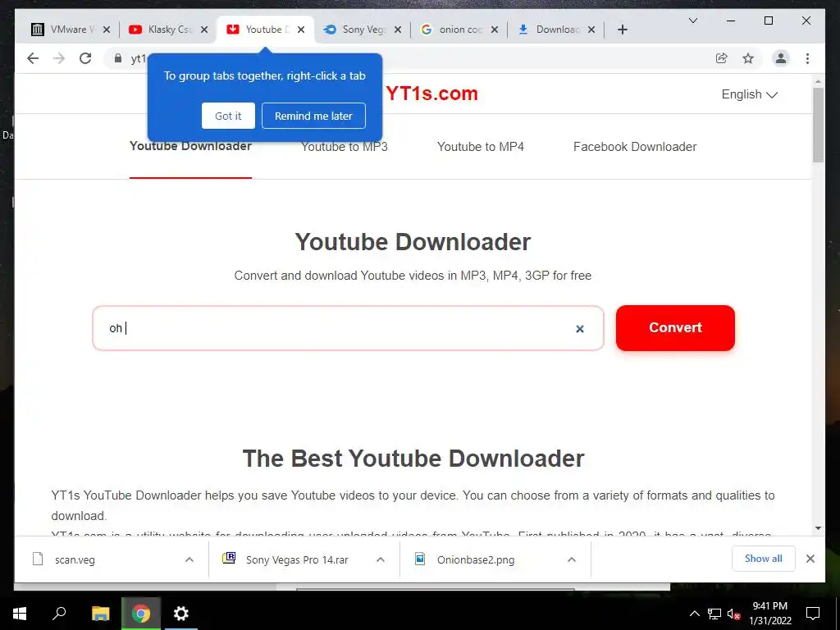840x630 pixels.
Task: Open Facebook Downloader page
Action: click(635, 147)
